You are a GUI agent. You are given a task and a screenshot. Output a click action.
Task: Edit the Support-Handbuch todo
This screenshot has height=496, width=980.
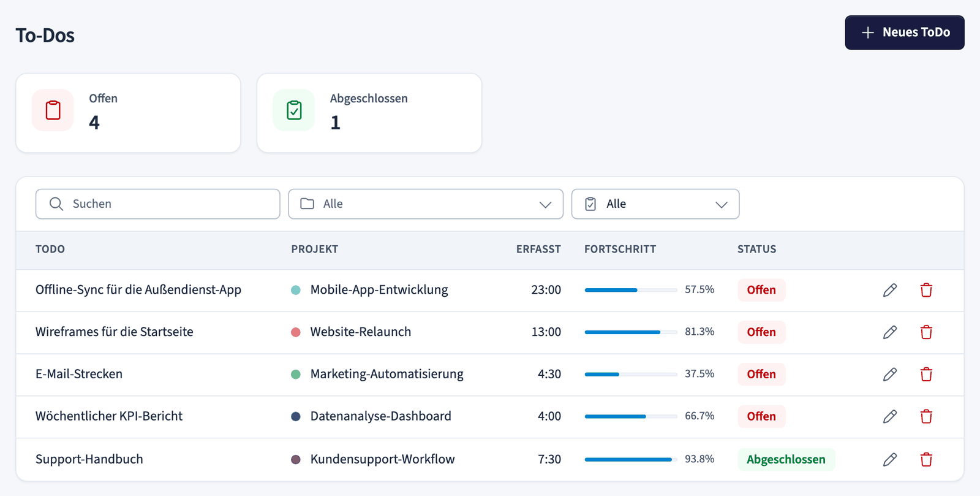click(890, 459)
